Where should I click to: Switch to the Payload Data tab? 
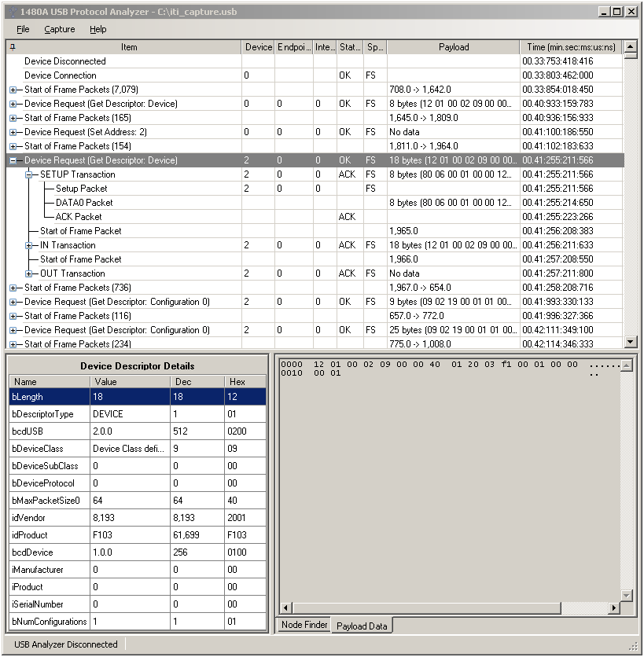click(x=362, y=626)
